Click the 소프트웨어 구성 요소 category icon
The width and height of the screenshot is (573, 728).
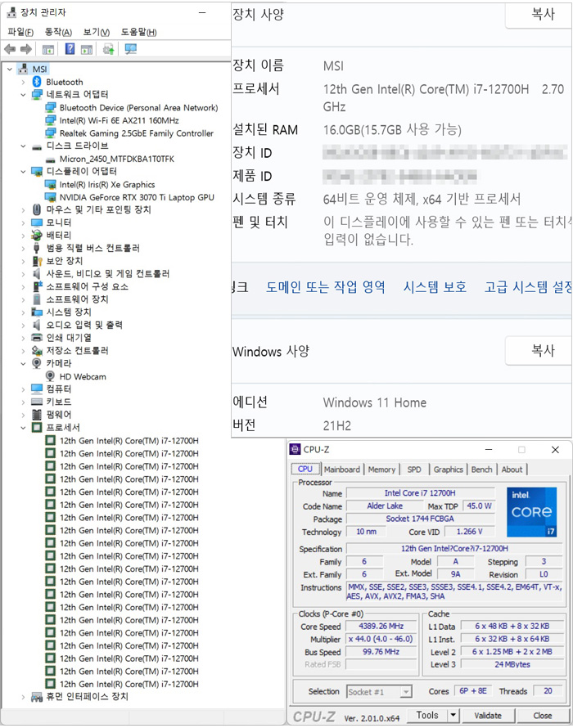tap(37, 286)
